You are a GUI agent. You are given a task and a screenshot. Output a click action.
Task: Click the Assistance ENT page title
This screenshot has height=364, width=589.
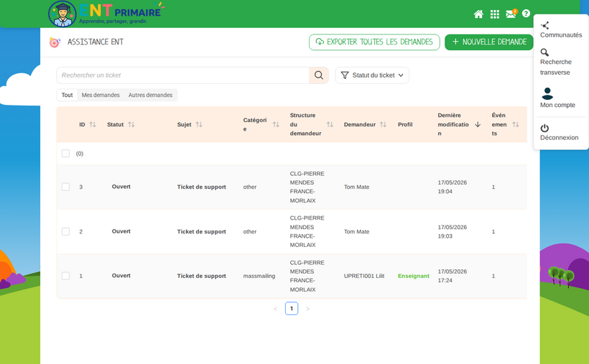96,42
